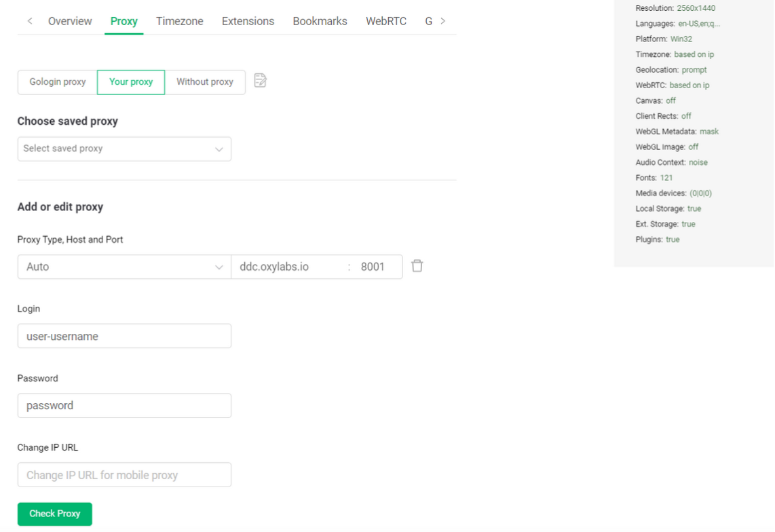Expand the Auto proxy type dropdown

point(124,267)
